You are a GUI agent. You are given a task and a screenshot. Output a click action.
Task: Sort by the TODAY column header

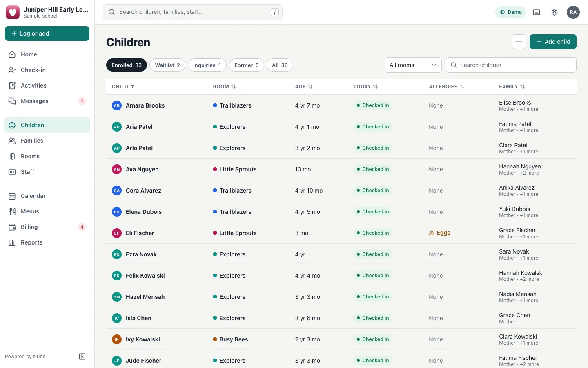pos(365,87)
